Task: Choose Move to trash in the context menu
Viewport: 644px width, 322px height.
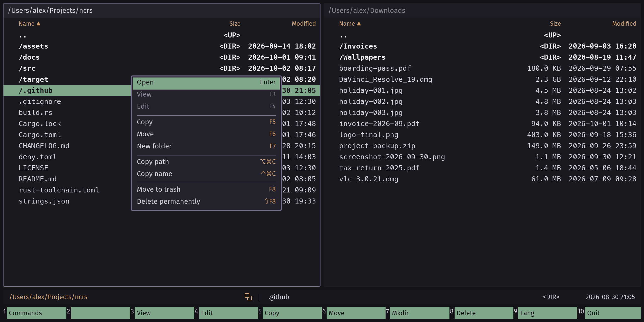Action: (x=206, y=189)
